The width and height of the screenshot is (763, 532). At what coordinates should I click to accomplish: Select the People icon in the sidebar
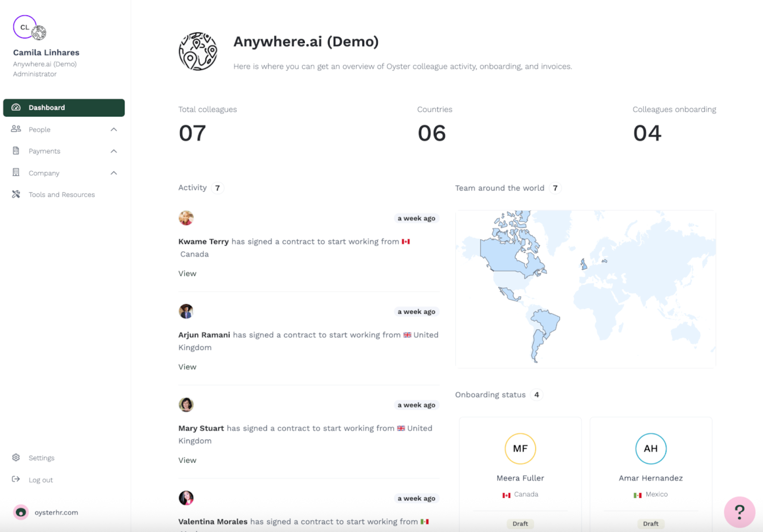(16, 129)
